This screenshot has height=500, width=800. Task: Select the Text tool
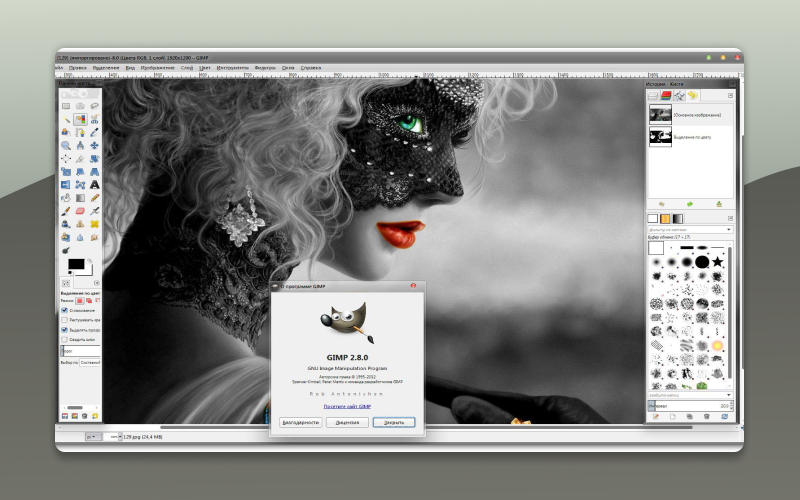tap(94, 185)
